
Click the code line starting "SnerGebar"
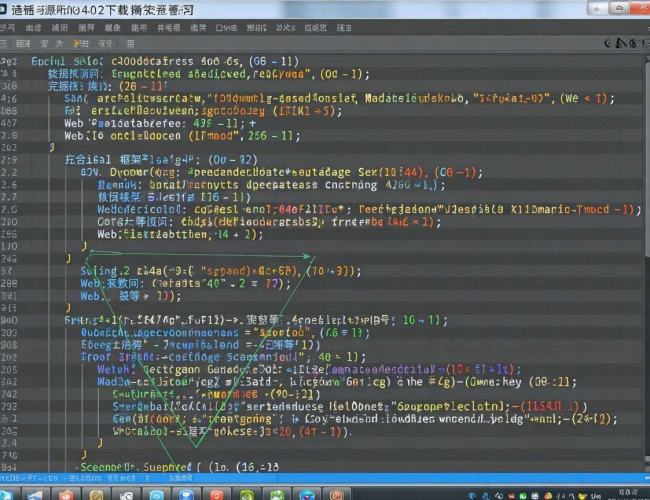click(349, 406)
